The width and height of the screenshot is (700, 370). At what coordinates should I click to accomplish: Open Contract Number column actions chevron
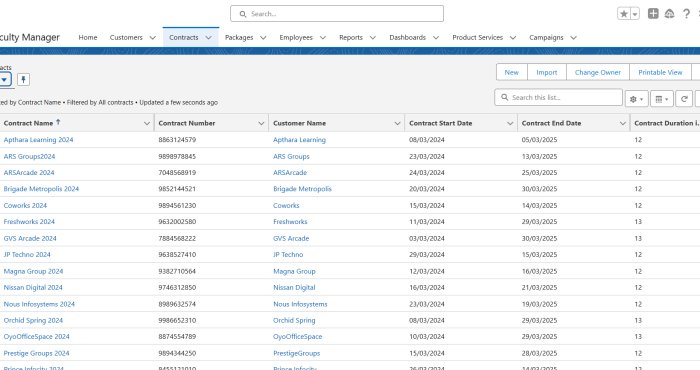coord(261,123)
